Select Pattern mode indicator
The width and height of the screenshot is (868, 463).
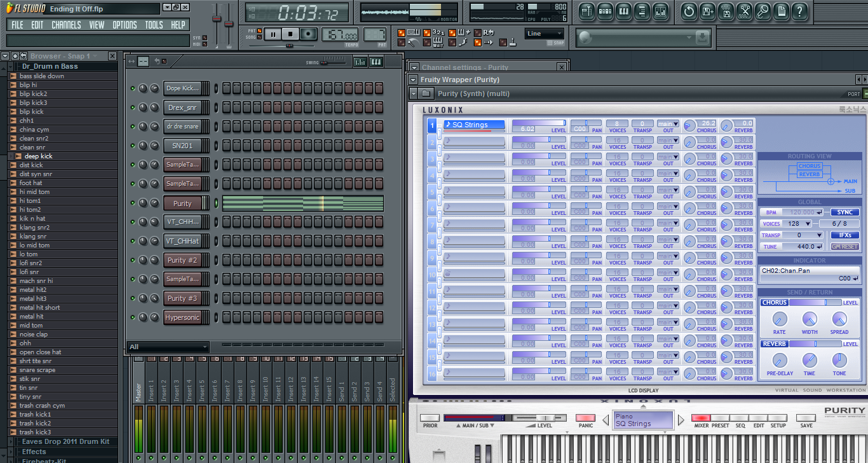click(x=259, y=31)
